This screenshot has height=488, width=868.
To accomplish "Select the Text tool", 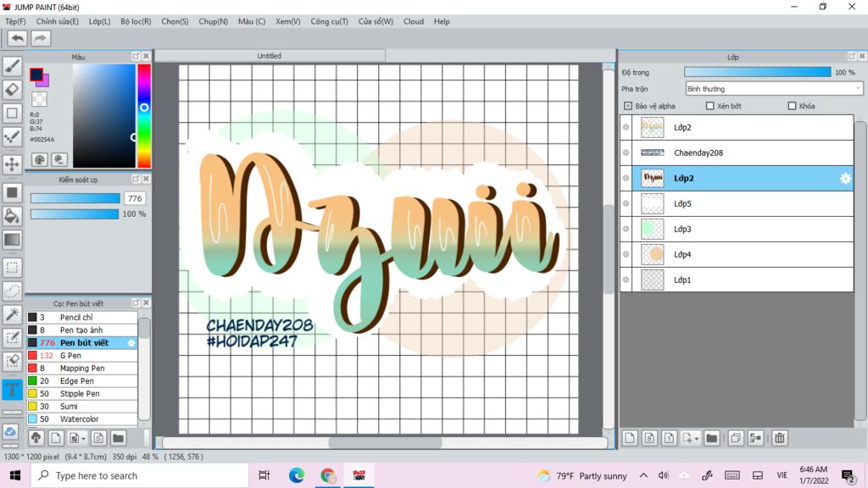I will tap(12, 390).
